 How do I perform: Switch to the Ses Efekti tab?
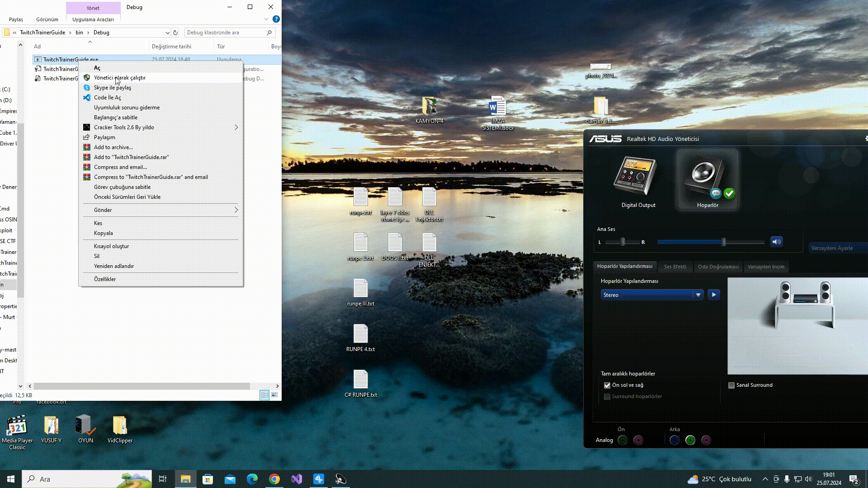click(675, 267)
